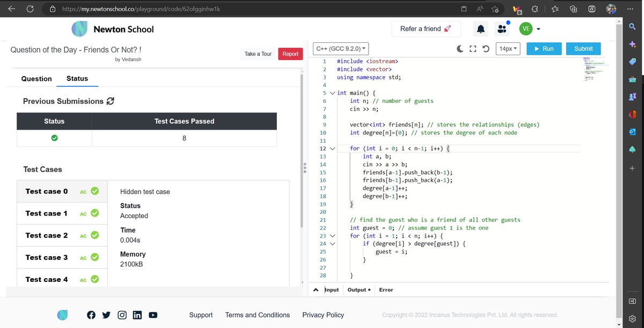Click the Instagram icon in the footer

click(x=122, y=315)
